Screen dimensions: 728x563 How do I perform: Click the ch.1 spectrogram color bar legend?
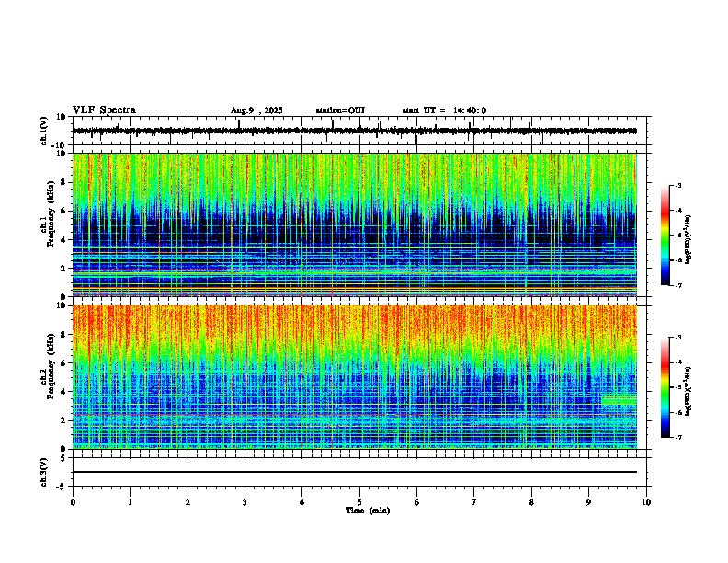click(665, 236)
